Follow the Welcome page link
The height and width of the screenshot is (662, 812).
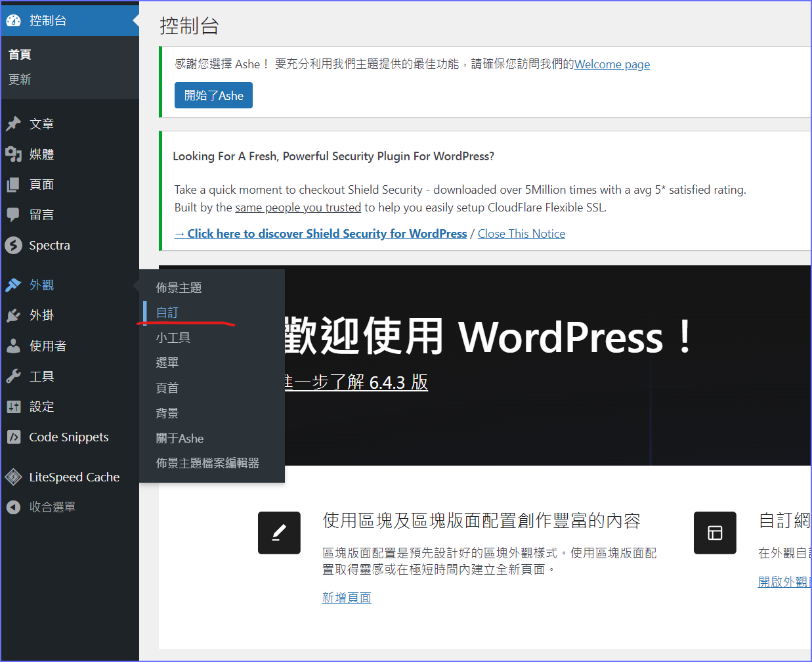pos(612,64)
